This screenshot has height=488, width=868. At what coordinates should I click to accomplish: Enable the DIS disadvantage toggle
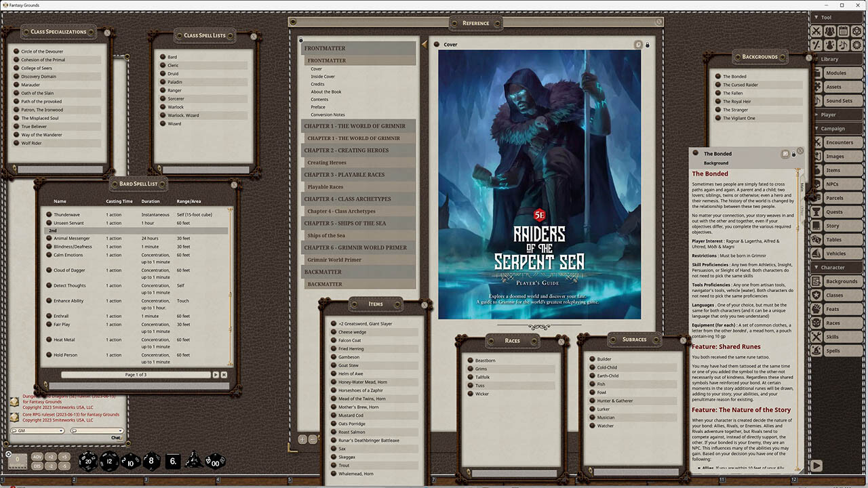click(37, 466)
